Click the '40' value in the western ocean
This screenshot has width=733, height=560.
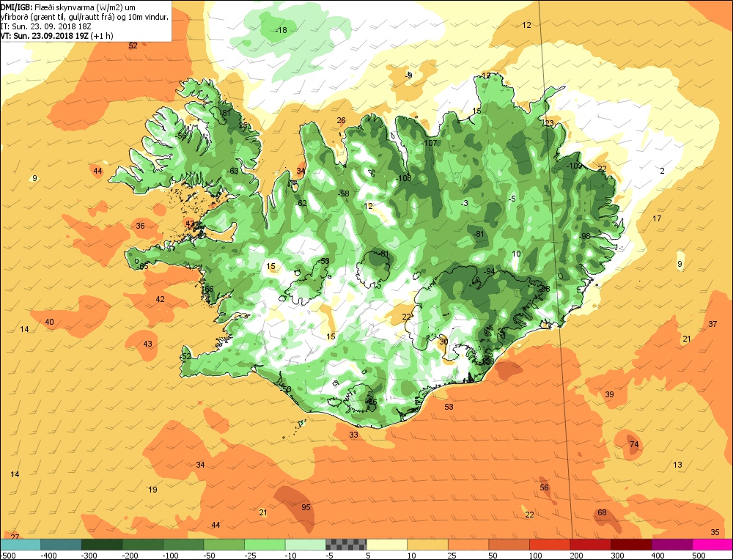49,322
